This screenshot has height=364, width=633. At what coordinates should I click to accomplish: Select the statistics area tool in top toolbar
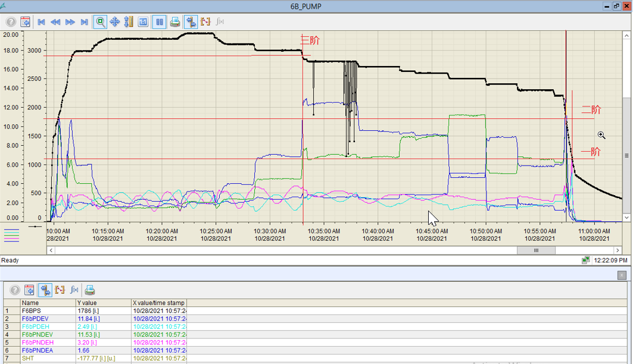[x=205, y=22]
